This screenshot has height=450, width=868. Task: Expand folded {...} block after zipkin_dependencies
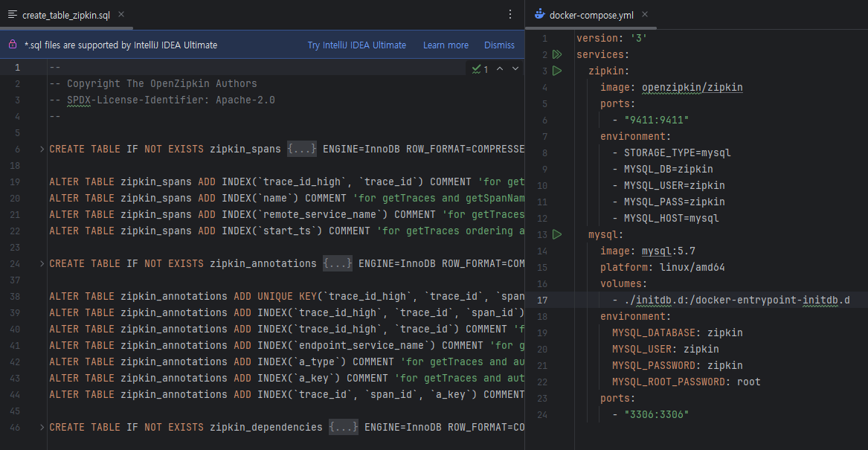click(x=344, y=427)
